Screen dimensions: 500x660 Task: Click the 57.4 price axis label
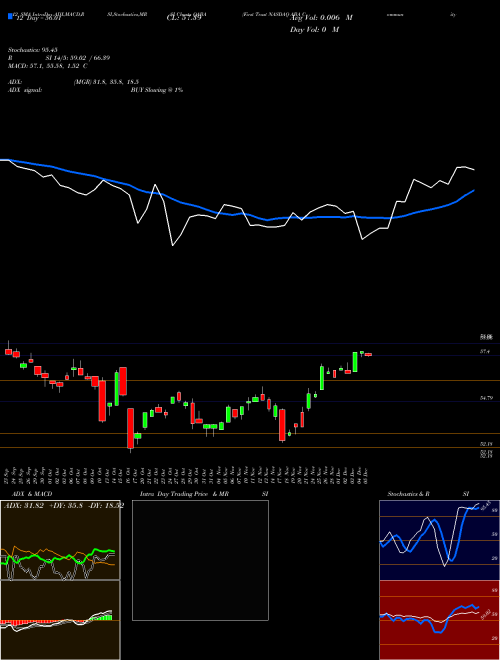[485, 351]
